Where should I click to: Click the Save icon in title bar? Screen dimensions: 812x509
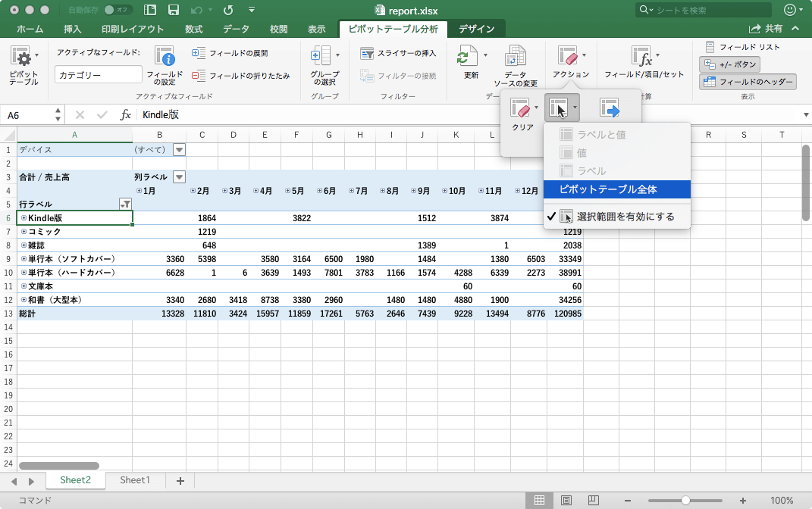pos(174,10)
